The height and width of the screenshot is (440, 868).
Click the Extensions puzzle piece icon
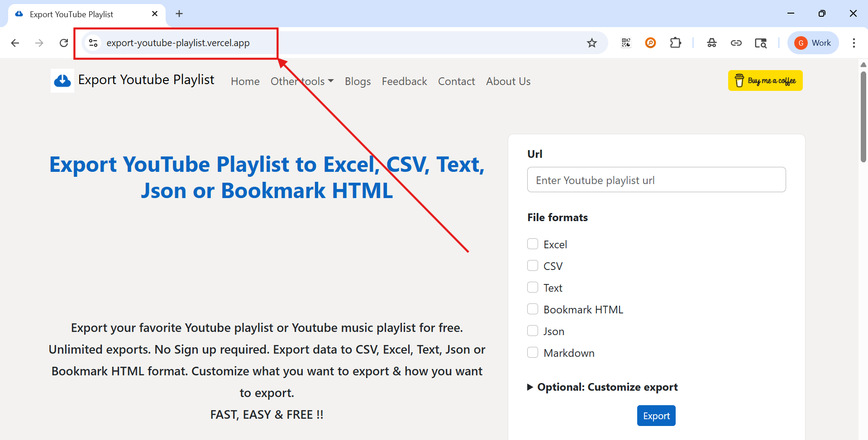coord(675,43)
